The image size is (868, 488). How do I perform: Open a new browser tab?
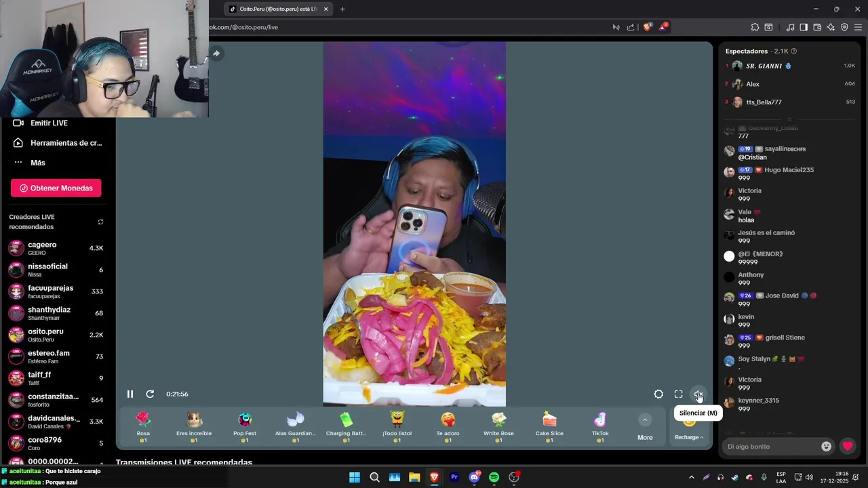coord(342,9)
